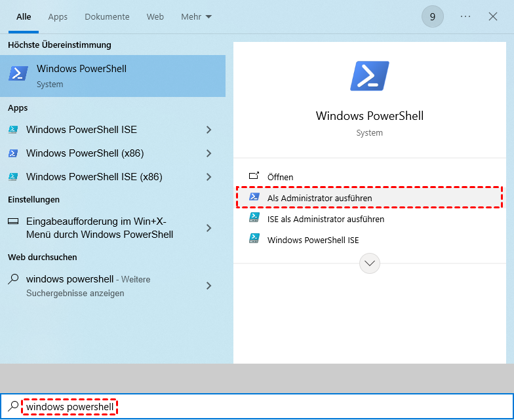Choose ISE als Administrator ausführen
This screenshot has width=514, height=420.
pos(325,219)
